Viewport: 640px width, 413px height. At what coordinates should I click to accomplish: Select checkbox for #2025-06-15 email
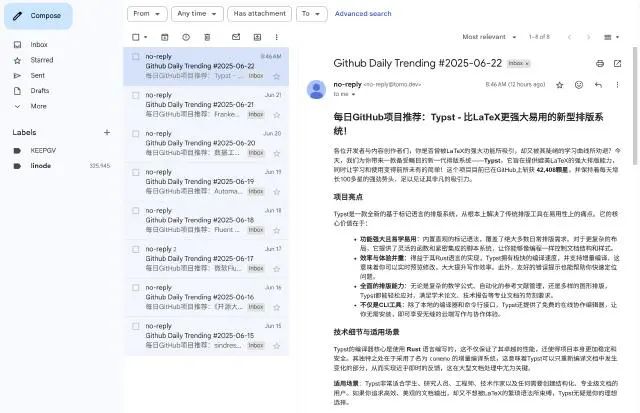tap(136, 326)
